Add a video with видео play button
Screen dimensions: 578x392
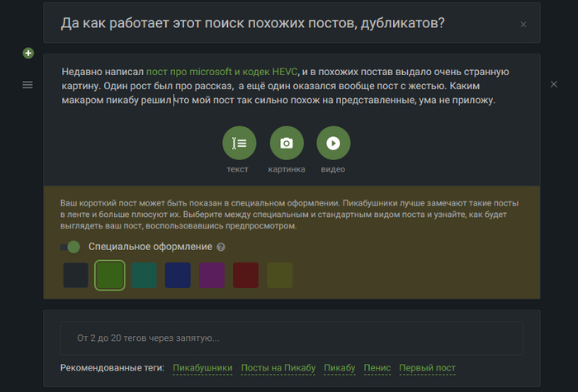tap(334, 144)
